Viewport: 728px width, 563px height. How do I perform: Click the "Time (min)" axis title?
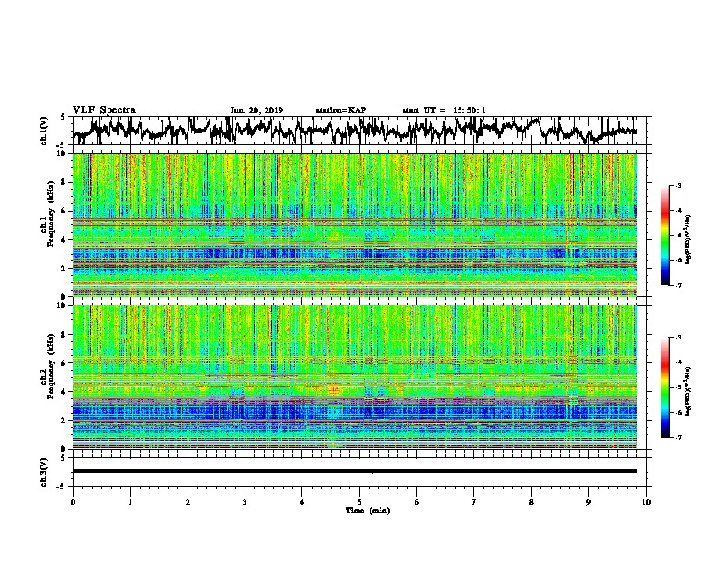368,511
